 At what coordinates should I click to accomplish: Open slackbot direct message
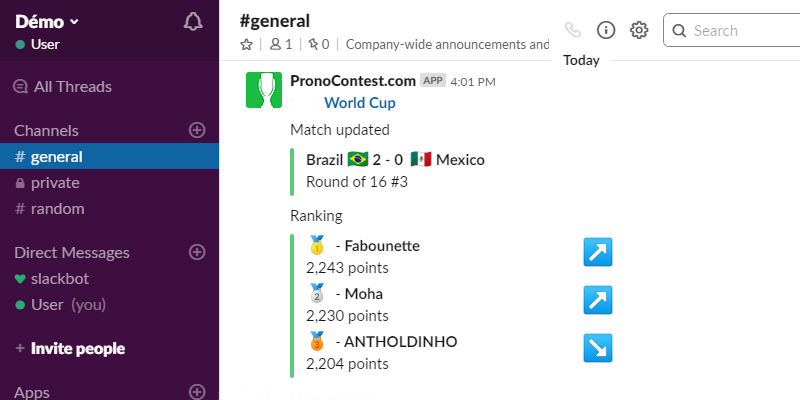[x=58, y=279]
